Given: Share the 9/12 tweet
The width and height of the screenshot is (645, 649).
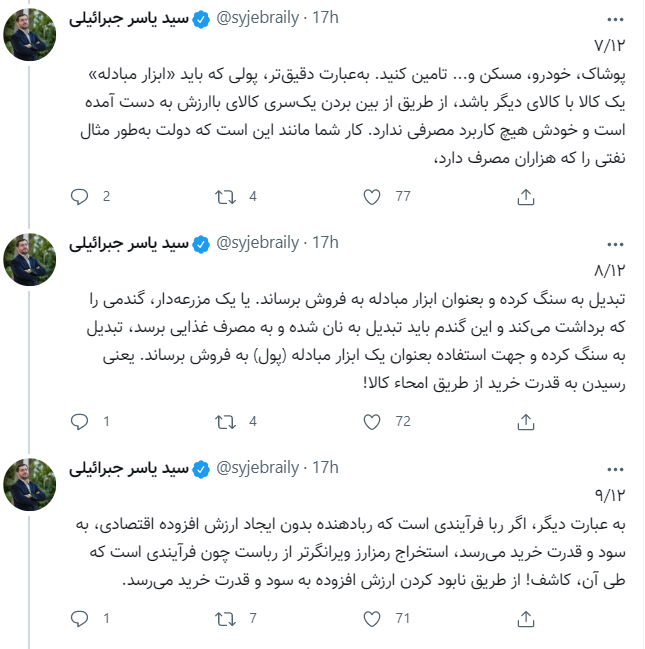Looking at the screenshot, I should click(525, 618).
